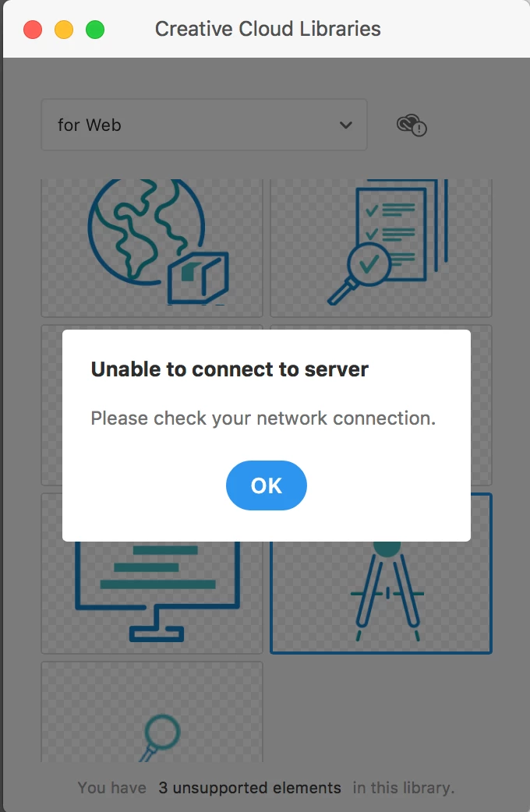Select the partially hidden tile right of dialog
This screenshot has width=530, height=812.
tap(482, 405)
